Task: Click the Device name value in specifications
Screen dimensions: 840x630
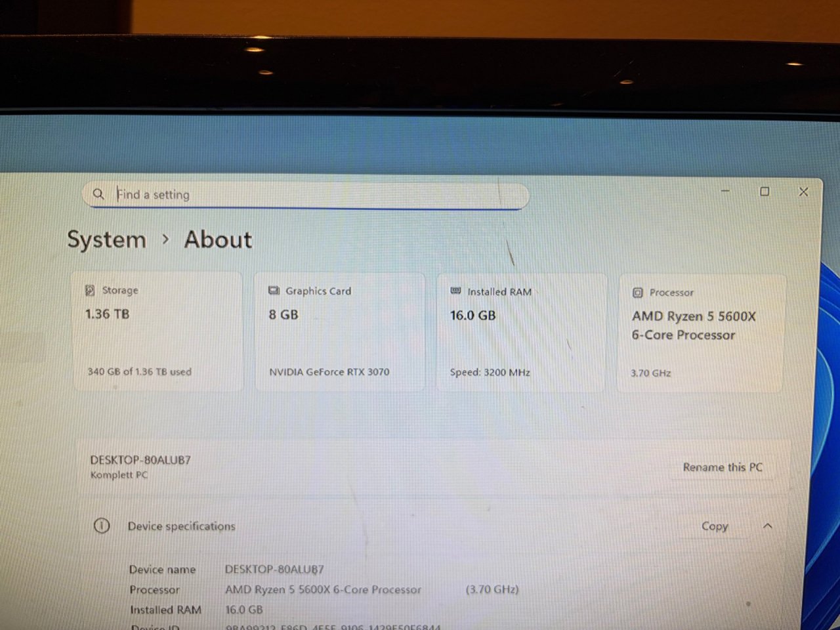Action: [274, 570]
